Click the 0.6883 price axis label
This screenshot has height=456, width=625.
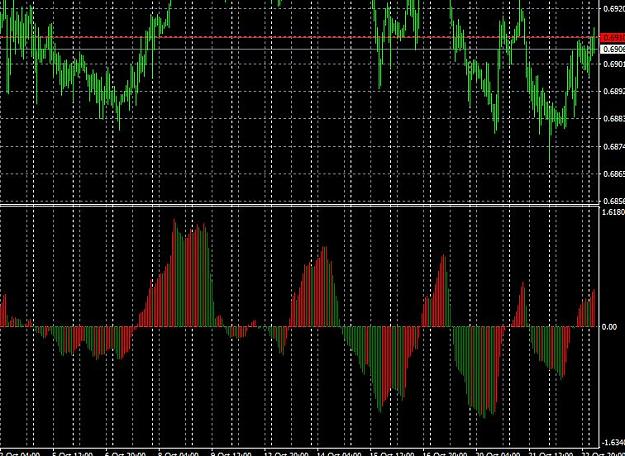[614, 119]
